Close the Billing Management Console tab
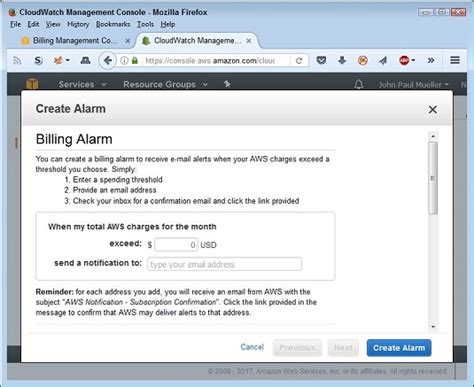The height and width of the screenshot is (387, 474). [x=127, y=41]
